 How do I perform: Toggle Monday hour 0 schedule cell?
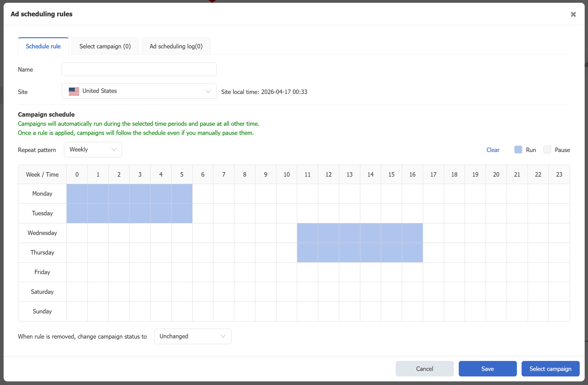(77, 194)
